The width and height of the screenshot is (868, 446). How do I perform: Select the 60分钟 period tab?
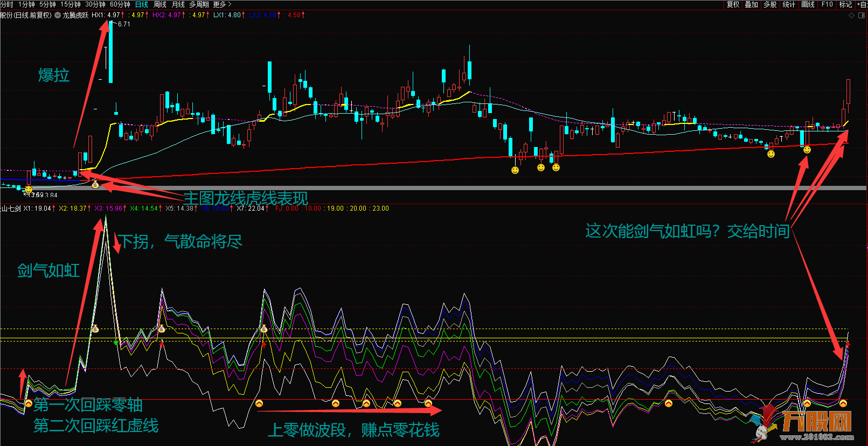tap(120, 4)
